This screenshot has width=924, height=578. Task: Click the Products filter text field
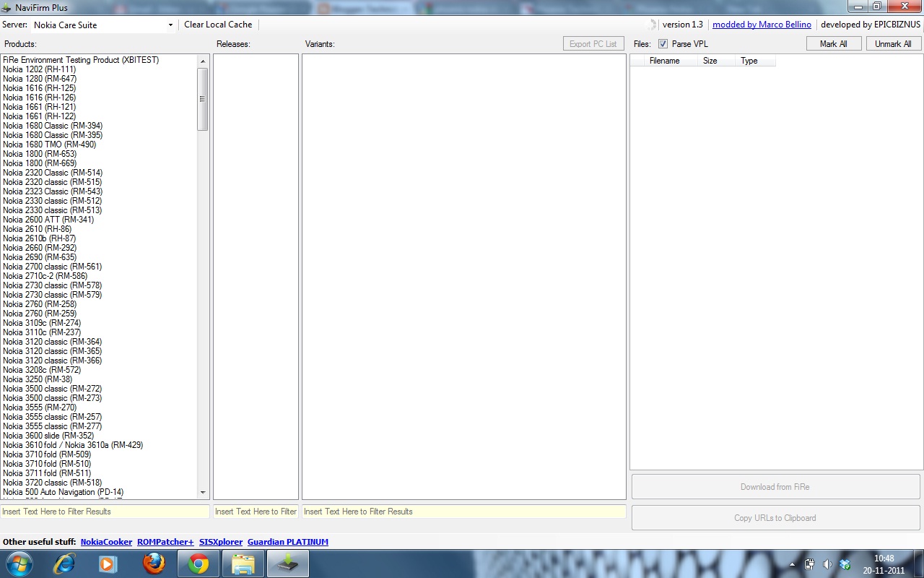coord(105,512)
